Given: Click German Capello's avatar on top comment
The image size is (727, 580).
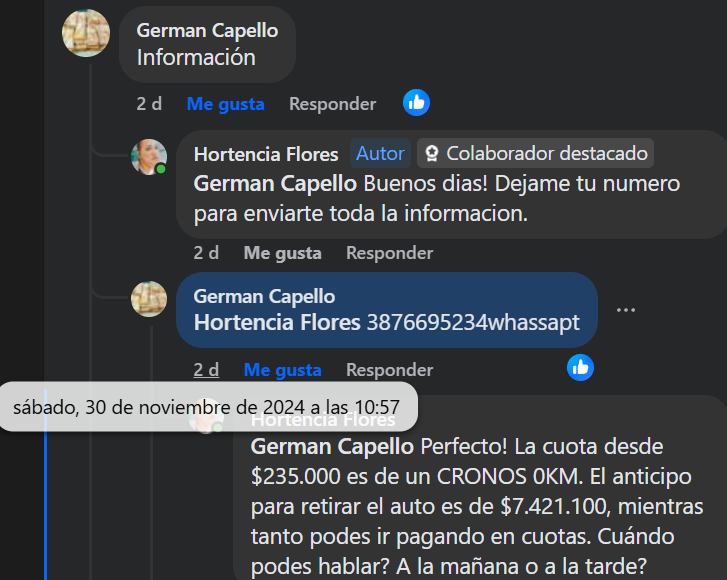Looking at the screenshot, I should [86, 33].
